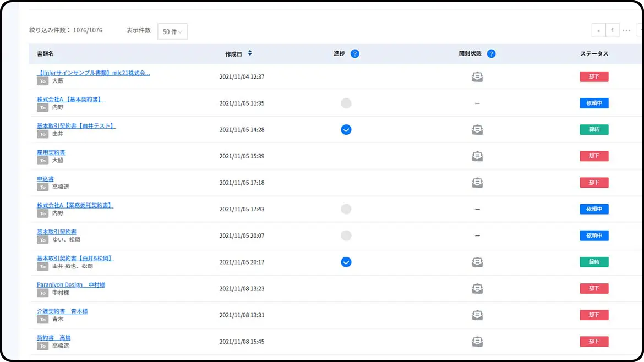Viewport: 644px width, 362px height.
Task: Click the red 却下 status badge for 雇用契約書
Action: click(x=594, y=156)
